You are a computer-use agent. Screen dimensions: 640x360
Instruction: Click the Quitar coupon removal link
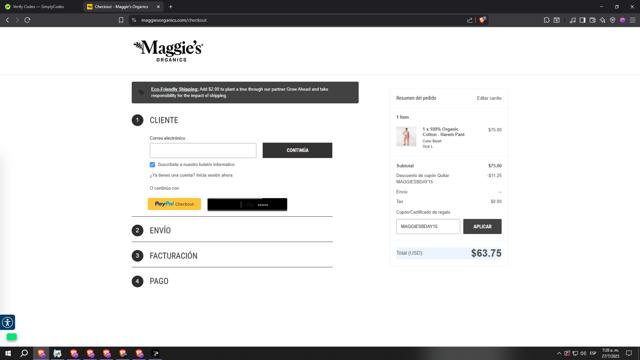click(443, 176)
